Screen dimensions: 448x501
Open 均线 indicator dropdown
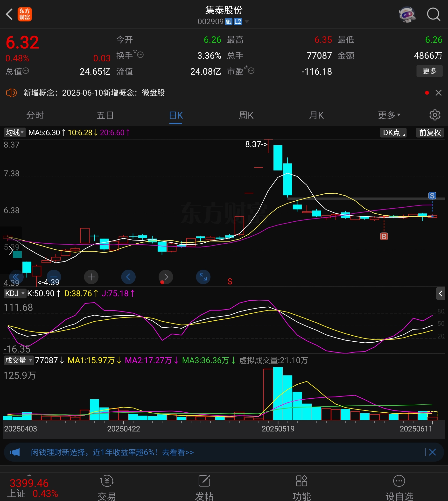pyautogui.click(x=14, y=133)
